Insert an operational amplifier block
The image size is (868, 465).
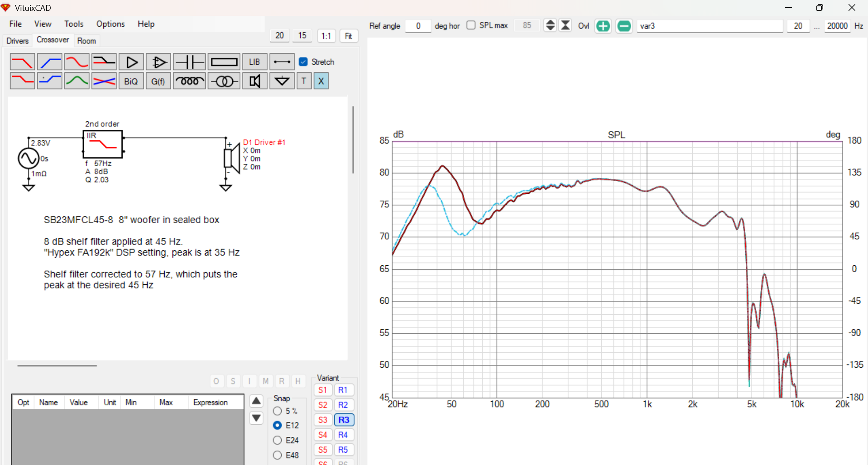[158, 62]
